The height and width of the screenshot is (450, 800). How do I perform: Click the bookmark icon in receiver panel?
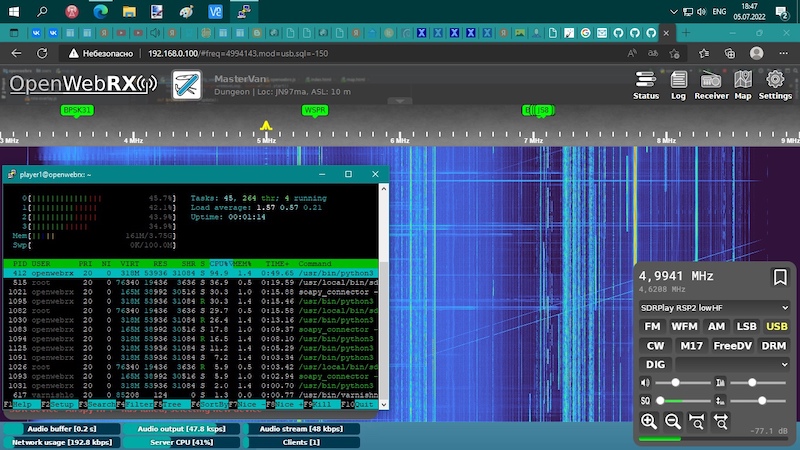tap(779, 278)
